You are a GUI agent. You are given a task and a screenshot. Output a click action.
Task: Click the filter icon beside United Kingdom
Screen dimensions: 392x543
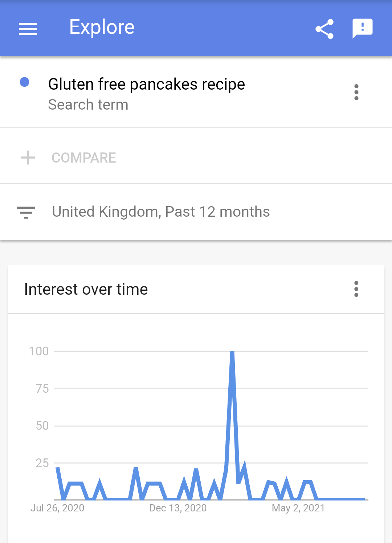click(x=26, y=212)
